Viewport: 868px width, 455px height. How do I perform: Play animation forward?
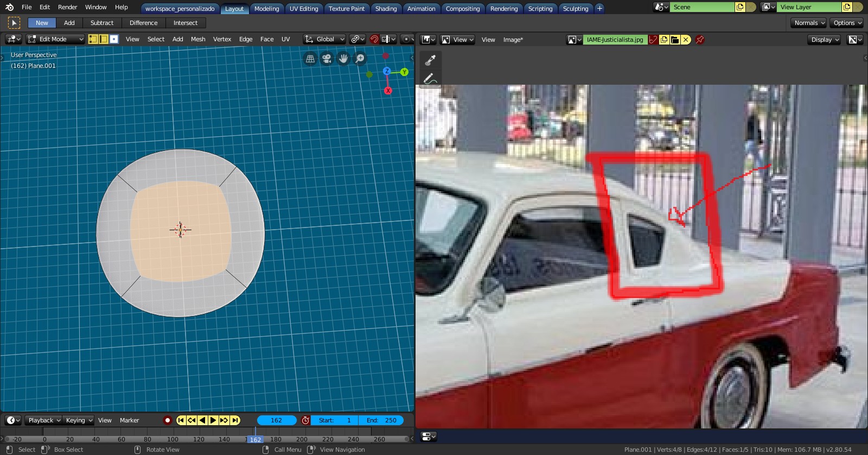tap(213, 420)
